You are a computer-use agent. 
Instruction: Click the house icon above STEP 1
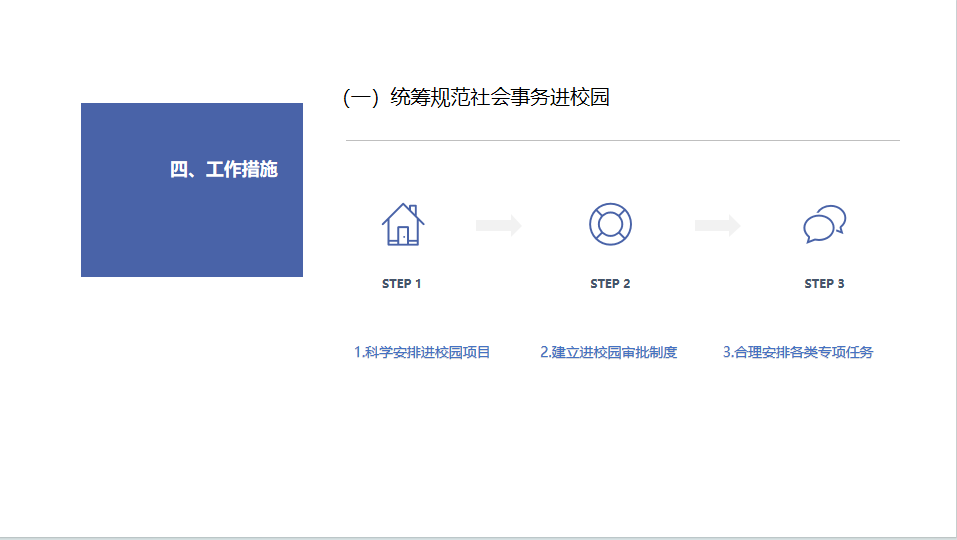pos(403,224)
